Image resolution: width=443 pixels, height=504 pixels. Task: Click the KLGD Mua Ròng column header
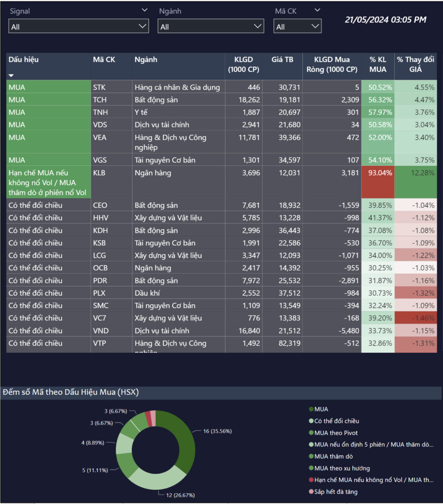click(331, 64)
